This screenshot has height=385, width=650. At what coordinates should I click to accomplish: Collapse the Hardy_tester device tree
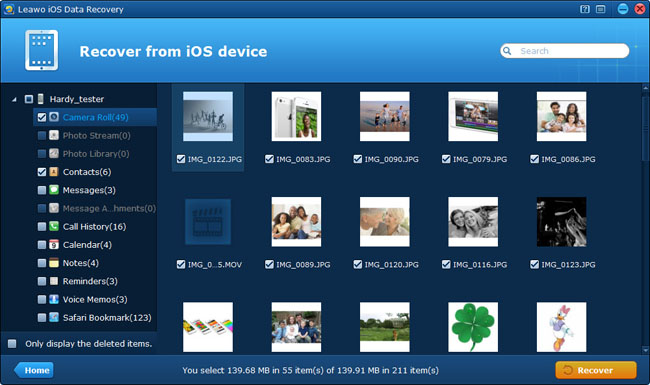pyautogui.click(x=14, y=99)
